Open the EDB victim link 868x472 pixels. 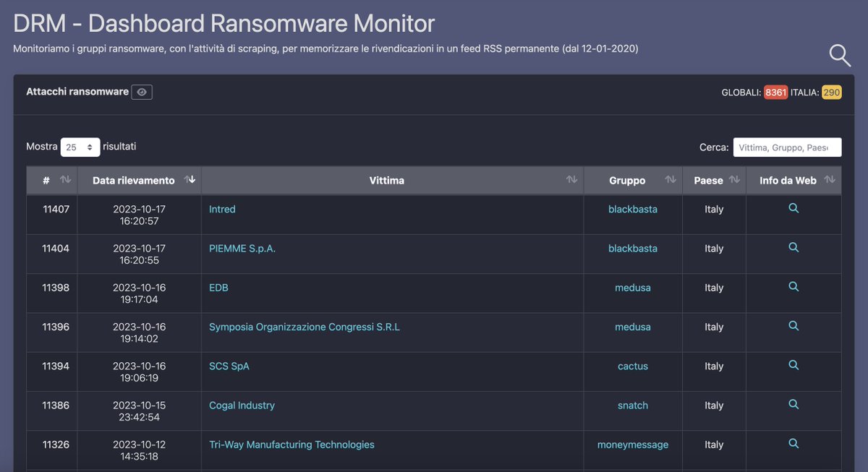click(218, 288)
